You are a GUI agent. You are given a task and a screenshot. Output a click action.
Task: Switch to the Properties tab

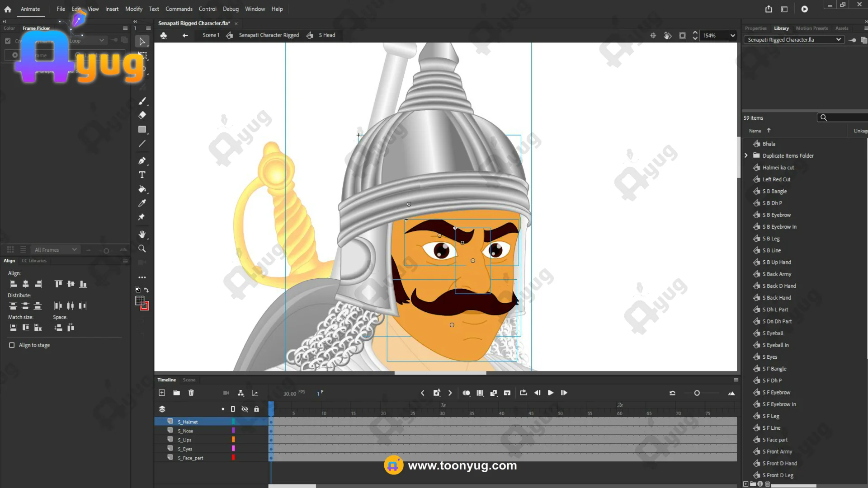point(755,28)
